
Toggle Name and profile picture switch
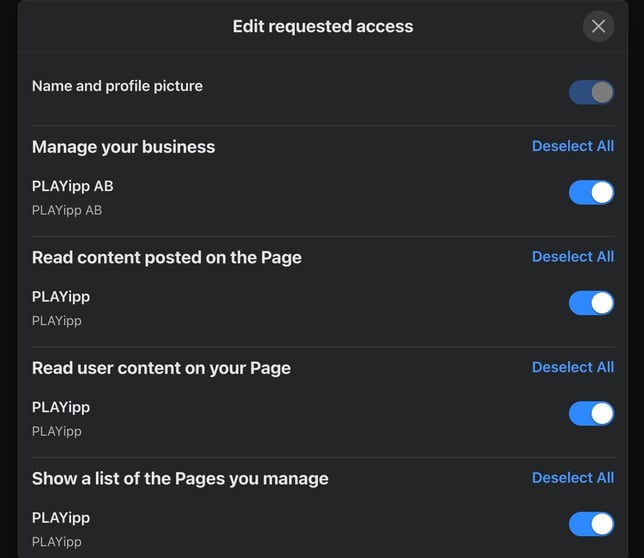(x=591, y=93)
